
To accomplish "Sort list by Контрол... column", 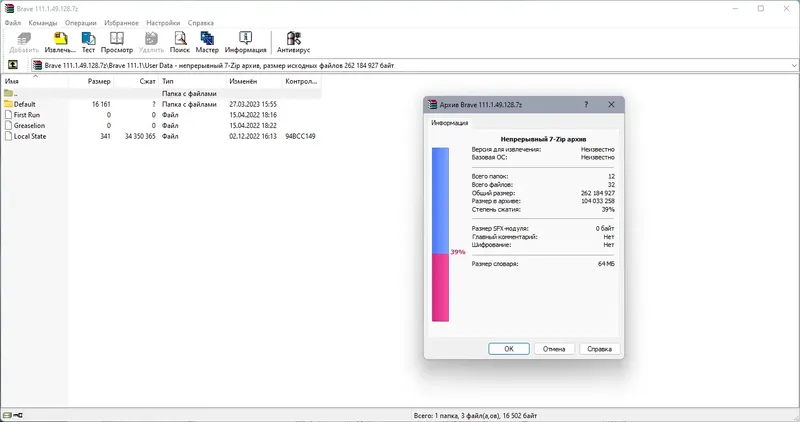I will tap(302, 81).
